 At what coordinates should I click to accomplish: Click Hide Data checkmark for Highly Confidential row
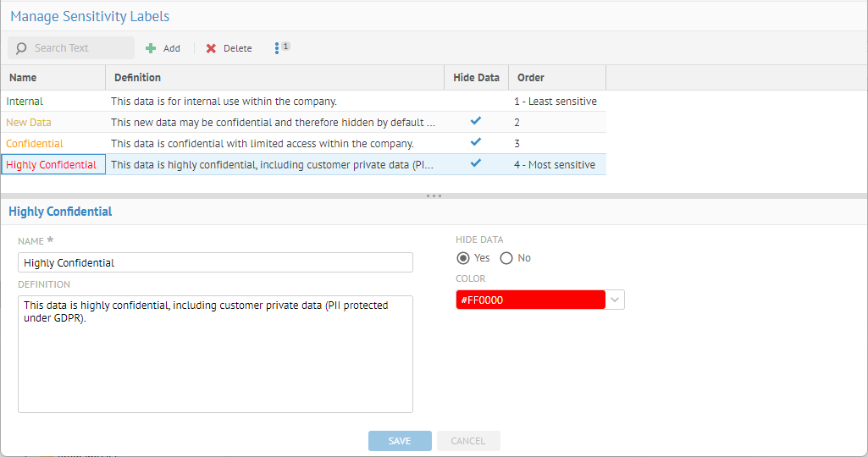pos(476,163)
